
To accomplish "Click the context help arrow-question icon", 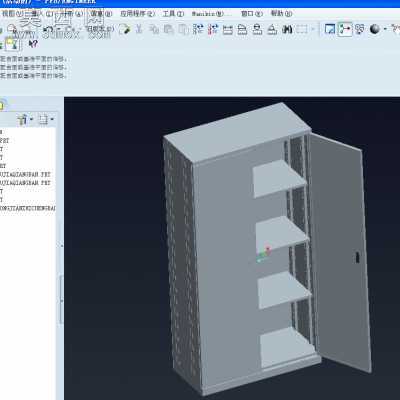I will [33, 44].
